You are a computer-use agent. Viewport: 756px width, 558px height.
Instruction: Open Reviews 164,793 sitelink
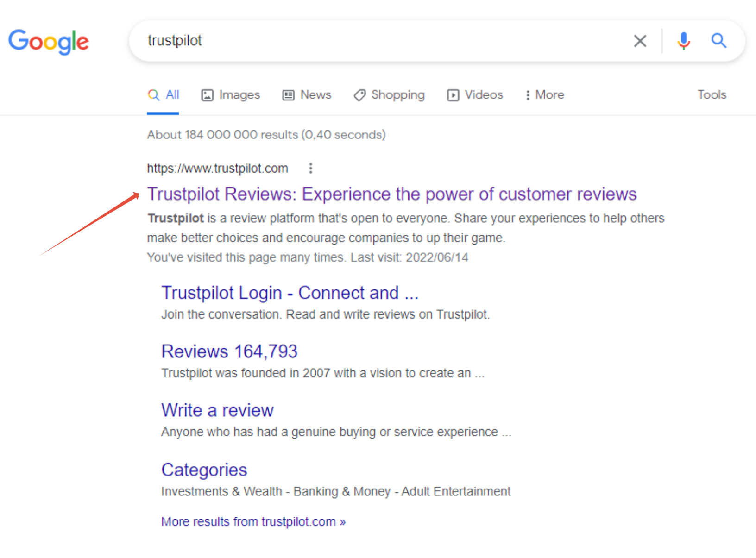229,351
